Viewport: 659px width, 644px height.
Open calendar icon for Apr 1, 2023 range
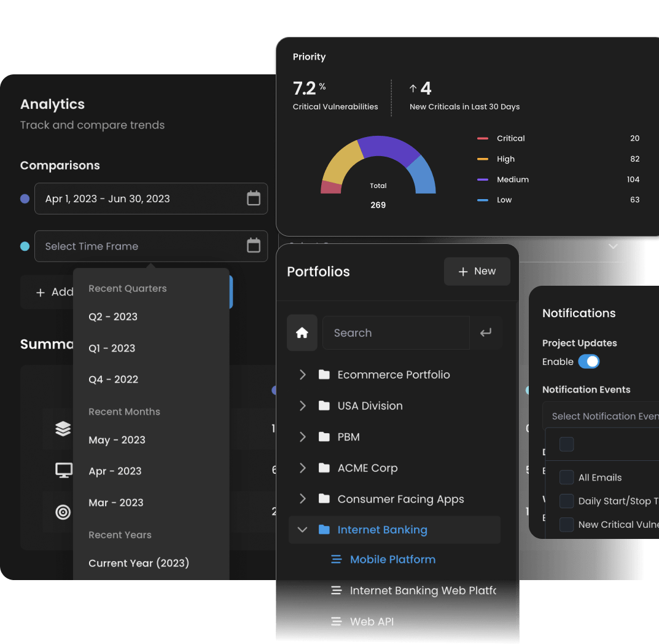point(253,198)
